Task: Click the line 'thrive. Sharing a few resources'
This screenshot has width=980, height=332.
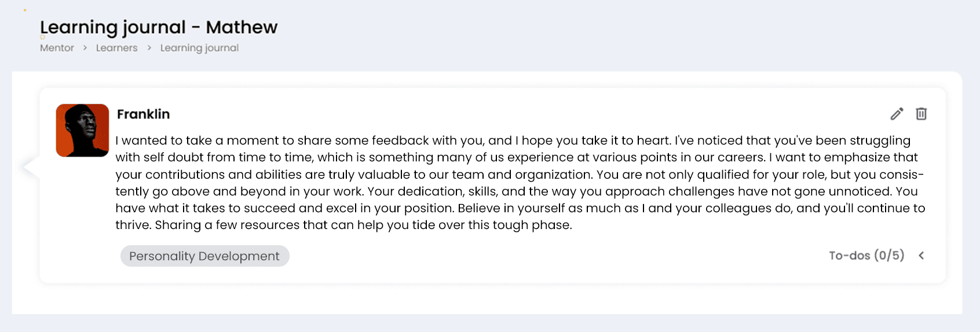Action: pos(343,225)
